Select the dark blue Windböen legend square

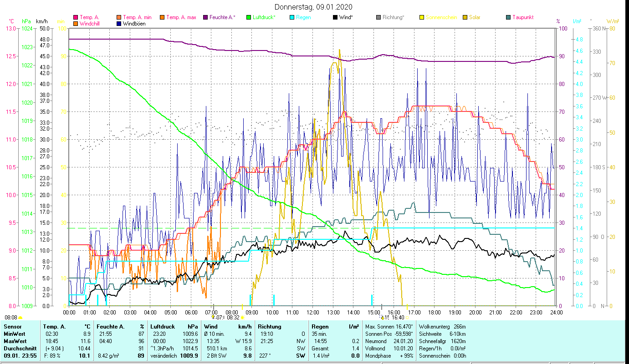coord(119,24)
